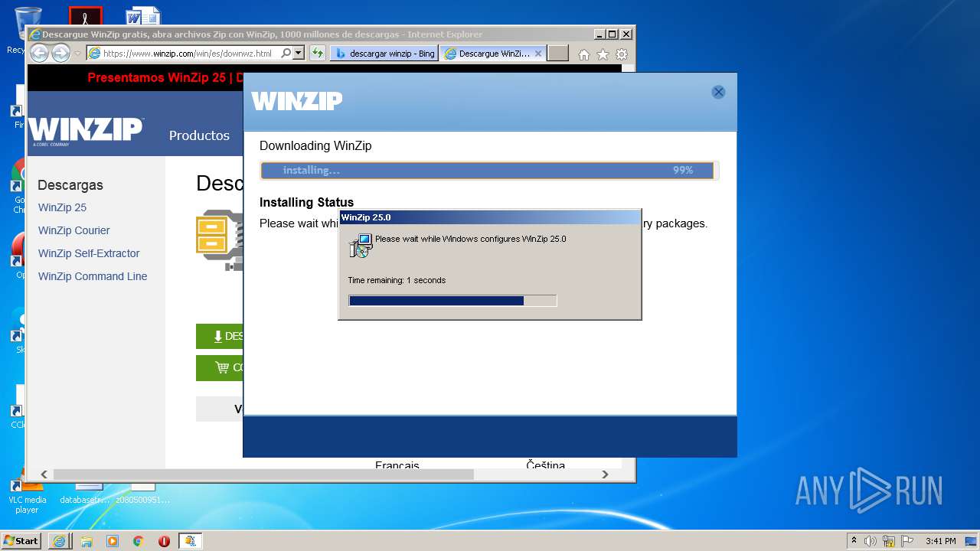The height and width of the screenshot is (551, 980).
Task: Click the WinZip installer taskbar icon
Action: [x=190, y=541]
